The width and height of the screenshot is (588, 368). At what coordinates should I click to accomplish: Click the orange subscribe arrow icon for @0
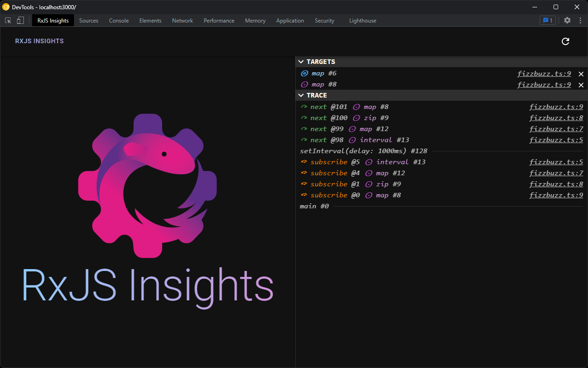(x=304, y=195)
